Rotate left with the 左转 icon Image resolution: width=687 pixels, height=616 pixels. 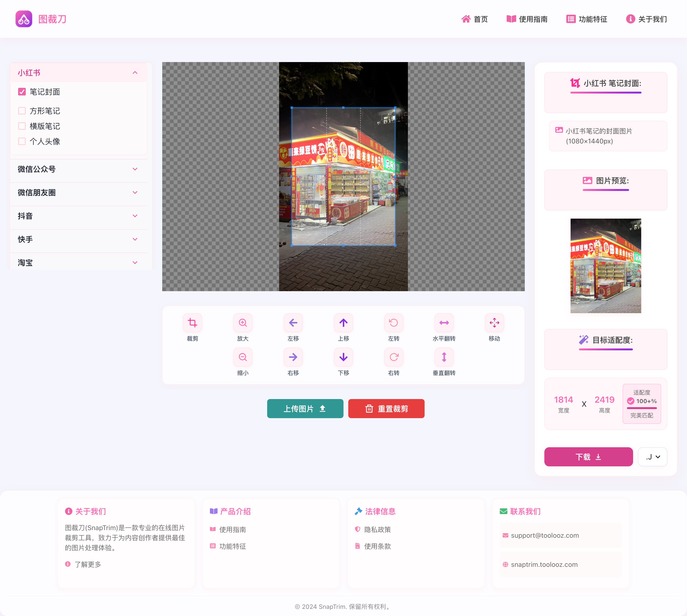(393, 322)
